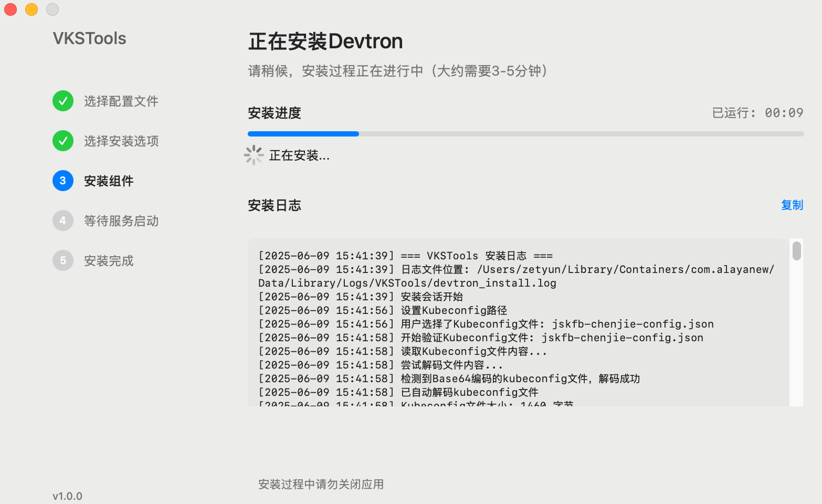Click log line 用户选择了Kubeconfig文件
Viewport: 822px width, 504px height.
click(486, 324)
